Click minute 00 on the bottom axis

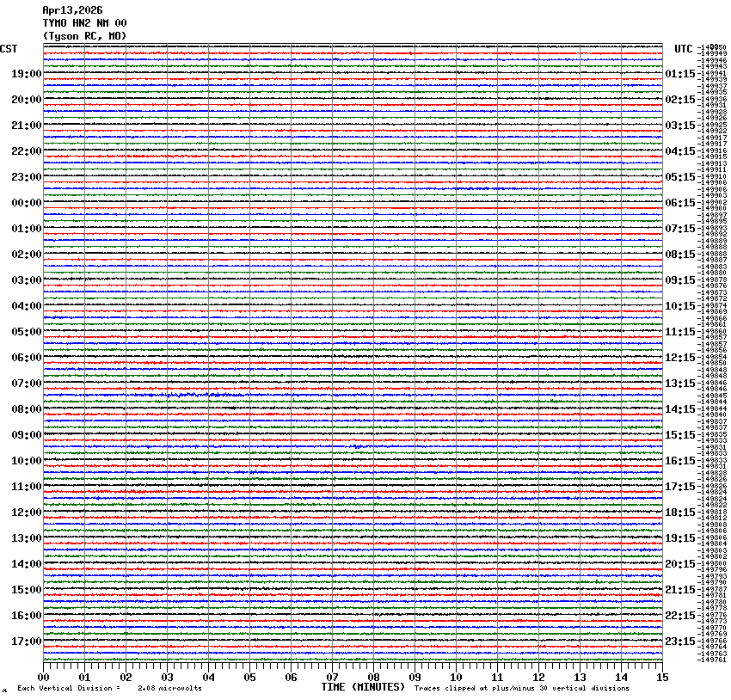(x=43, y=678)
